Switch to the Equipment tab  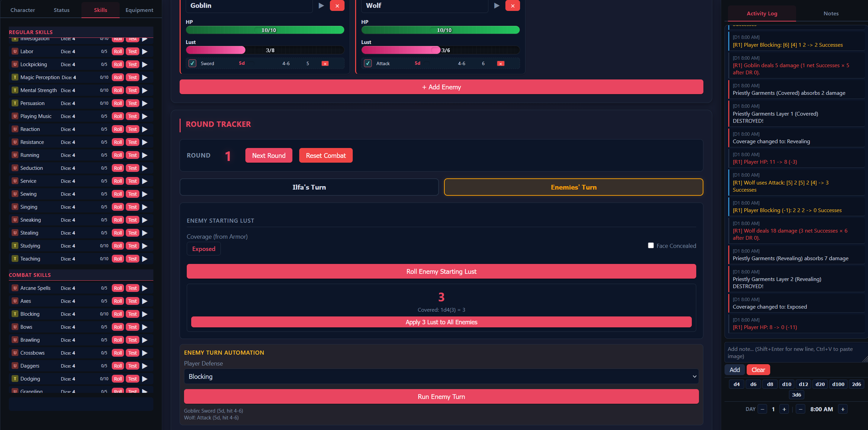(139, 10)
